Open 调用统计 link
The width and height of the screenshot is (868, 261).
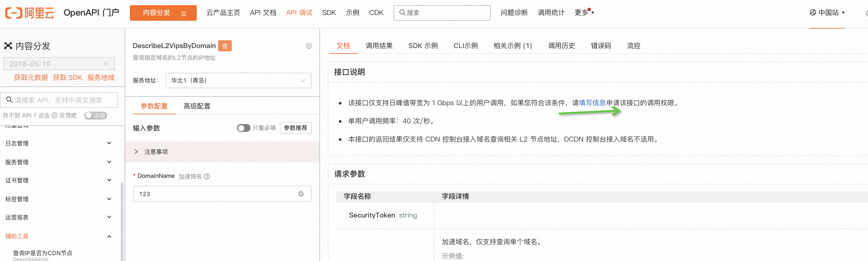point(551,13)
